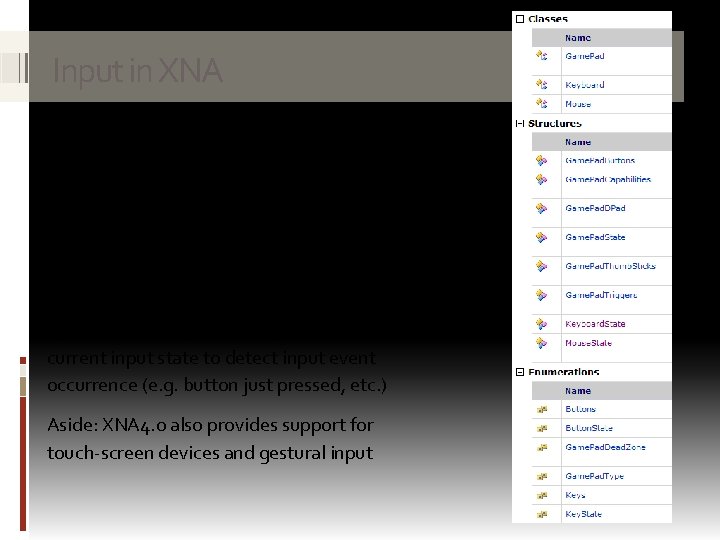Click the Name header in Enumerations table
Image resolution: width=720 pixels, height=540 pixels.
pyautogui.click(x=578, y=391)
